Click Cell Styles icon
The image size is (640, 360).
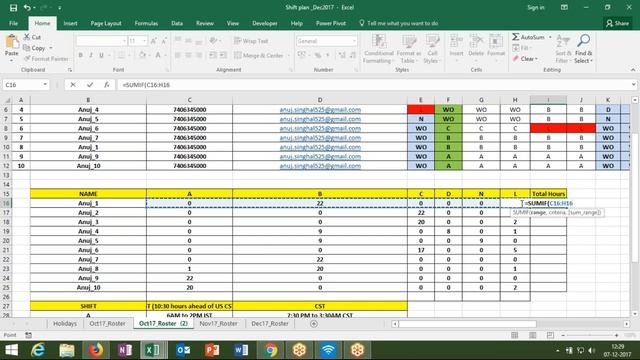coord(432,42)
